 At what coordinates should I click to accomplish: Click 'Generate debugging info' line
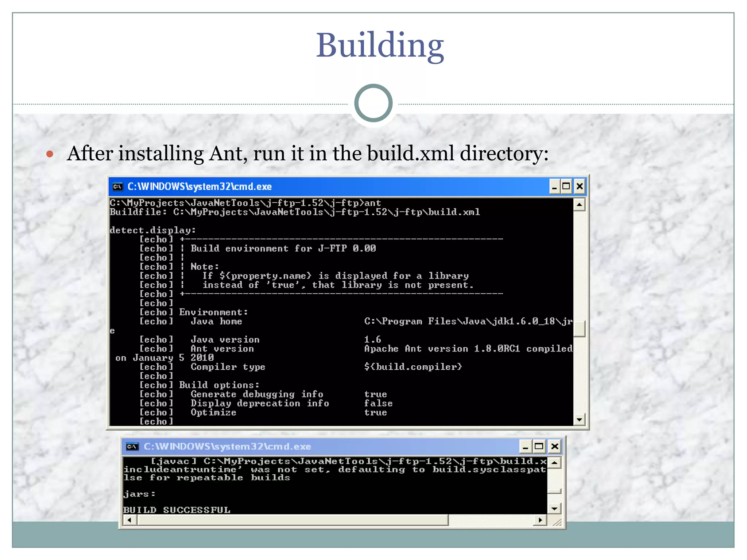click(x=257, y=394)
